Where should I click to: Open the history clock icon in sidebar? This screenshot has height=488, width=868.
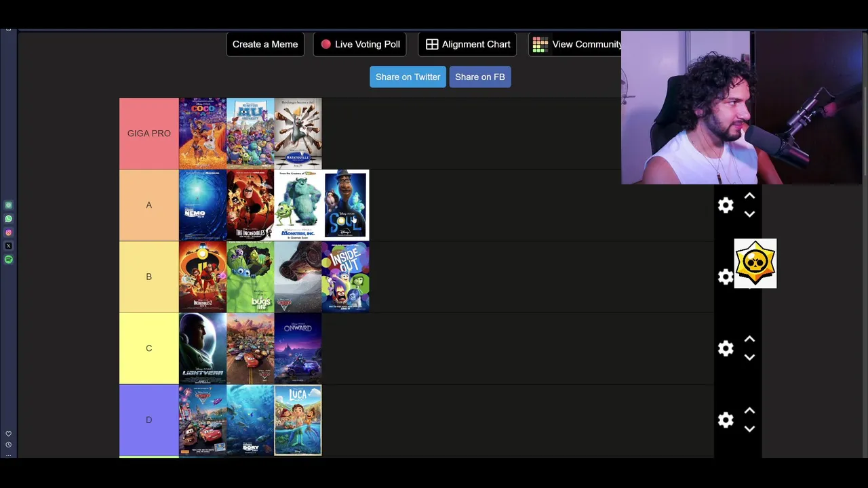[8, 445]
